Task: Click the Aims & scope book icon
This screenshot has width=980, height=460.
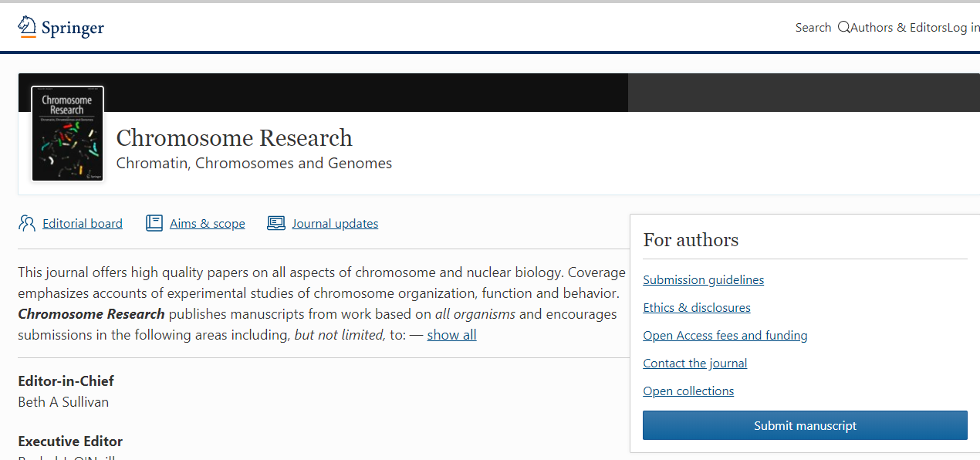Action: pos(154,224)
